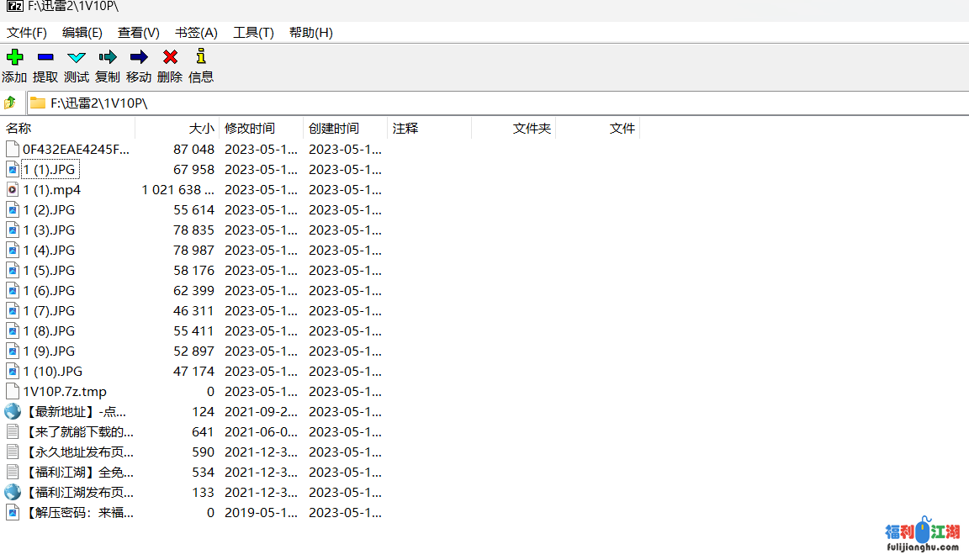Open the File (文件) menu
969x560 pixels.
27,33
